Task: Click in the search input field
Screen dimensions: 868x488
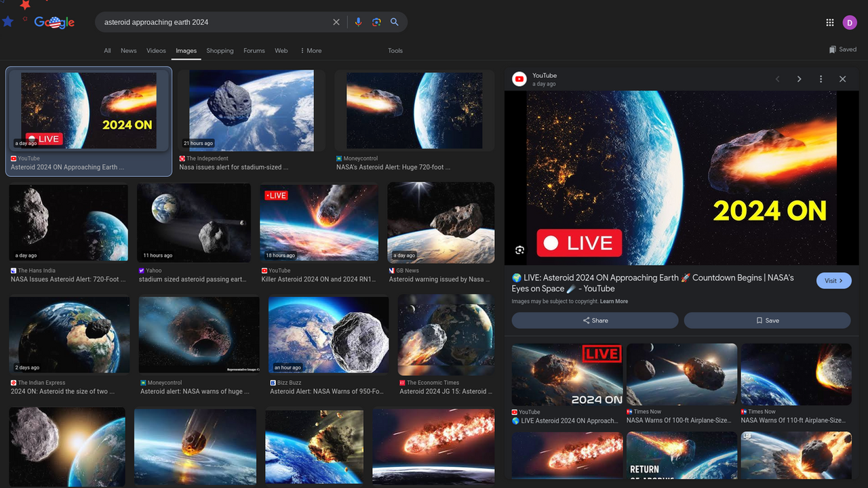Action: click(x=214, y=22)
